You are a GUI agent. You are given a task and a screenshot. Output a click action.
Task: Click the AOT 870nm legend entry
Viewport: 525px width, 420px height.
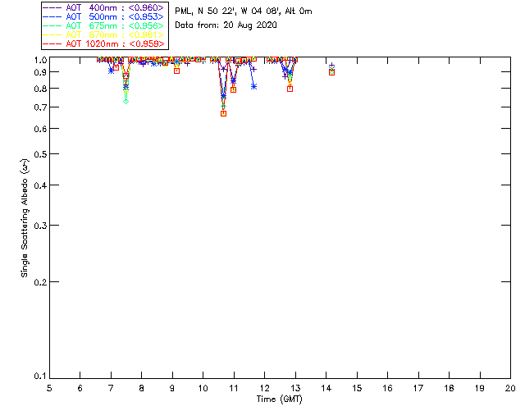[104, 34]
